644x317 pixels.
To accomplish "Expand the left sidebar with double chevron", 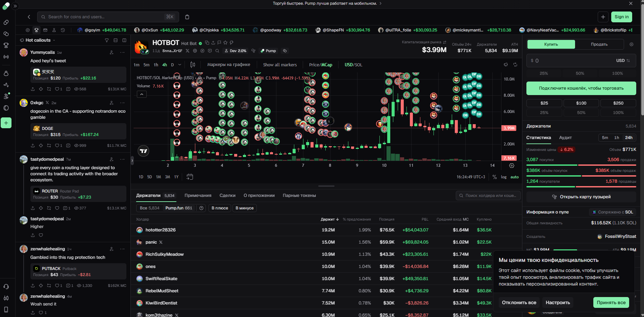I will pyautogui.click(x=15, y=6).
